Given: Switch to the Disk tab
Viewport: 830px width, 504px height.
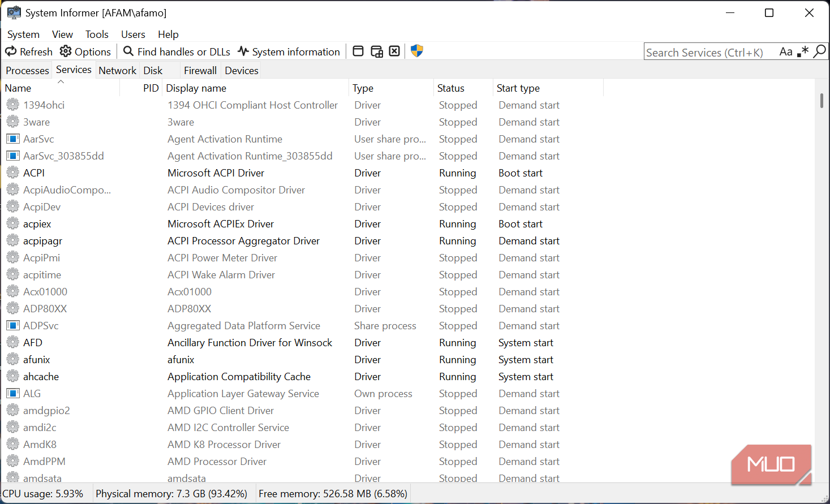Looking at the screenshot, I should 153,71.
